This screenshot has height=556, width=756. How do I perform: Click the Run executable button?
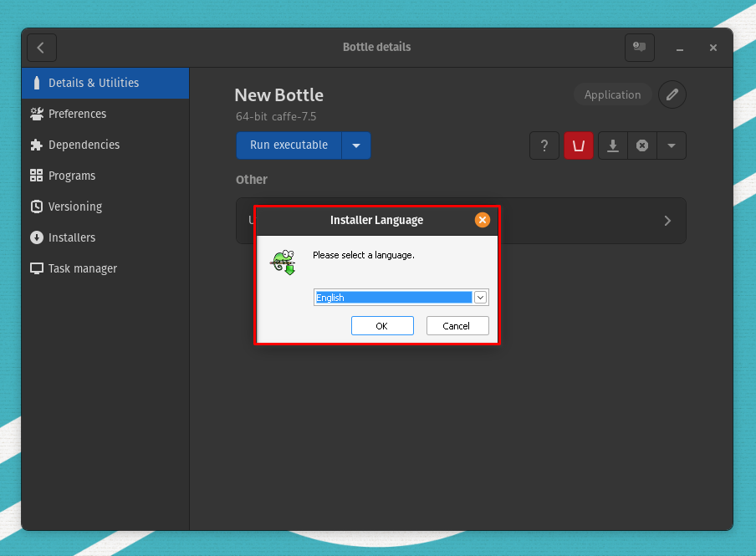pyautogui.click(x=289, y=145)
